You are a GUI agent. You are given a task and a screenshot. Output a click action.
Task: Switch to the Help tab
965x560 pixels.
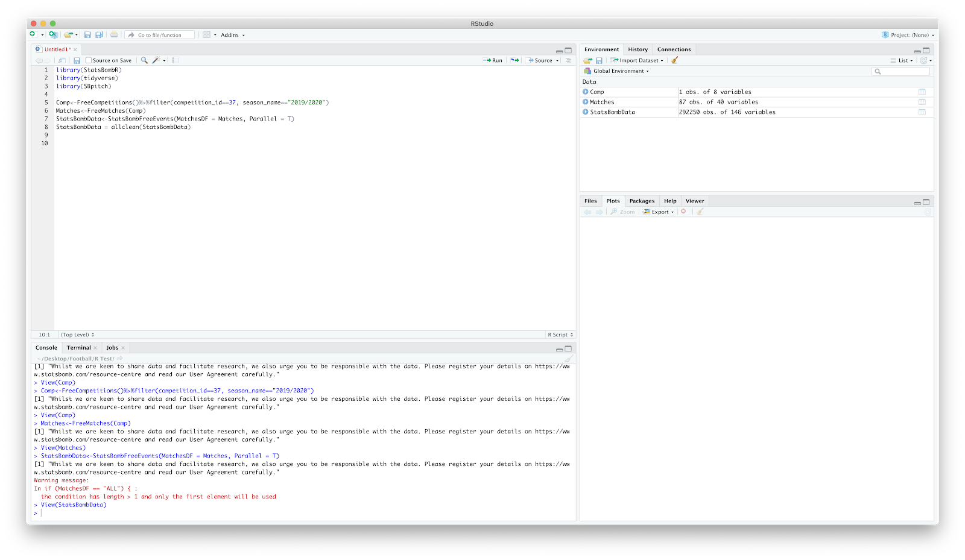pos(670,201)
